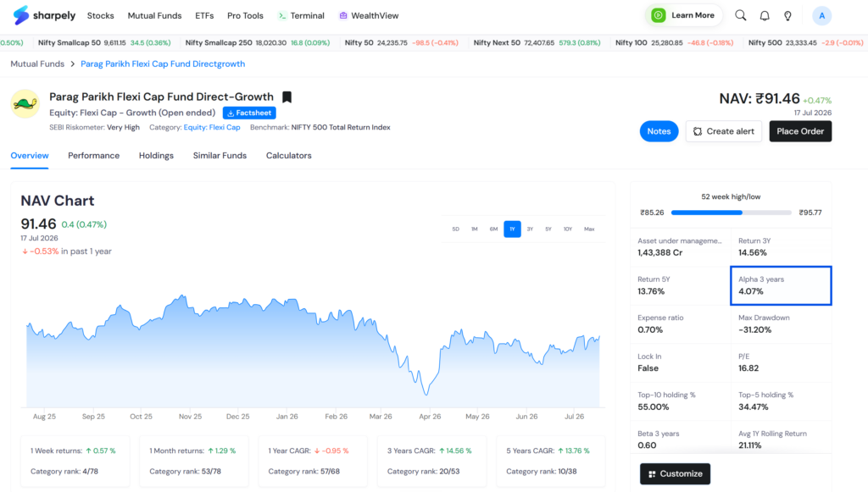Open the search magnifier icon
This screenshot has height=492, width=868.
click(740, 15)
